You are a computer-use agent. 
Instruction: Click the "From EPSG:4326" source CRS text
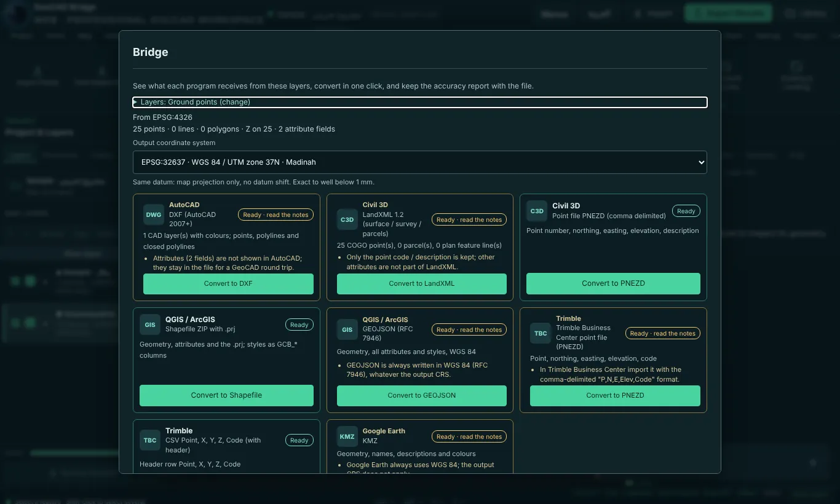click(162, 117)
